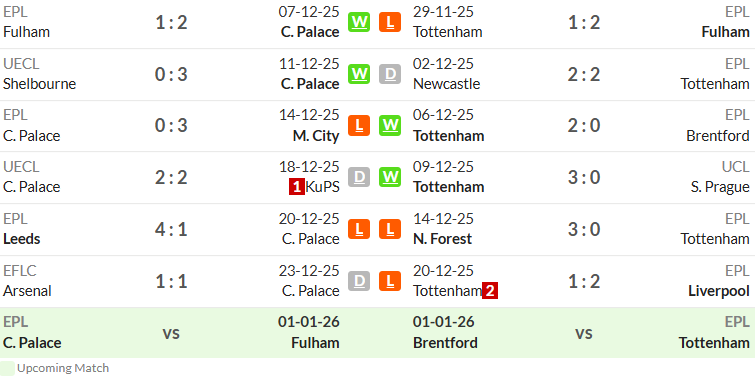Image resolution: width=755 pixels, height=390 pixels.
Task: Open the Leeds team link
Action: (x=22, y=239)
